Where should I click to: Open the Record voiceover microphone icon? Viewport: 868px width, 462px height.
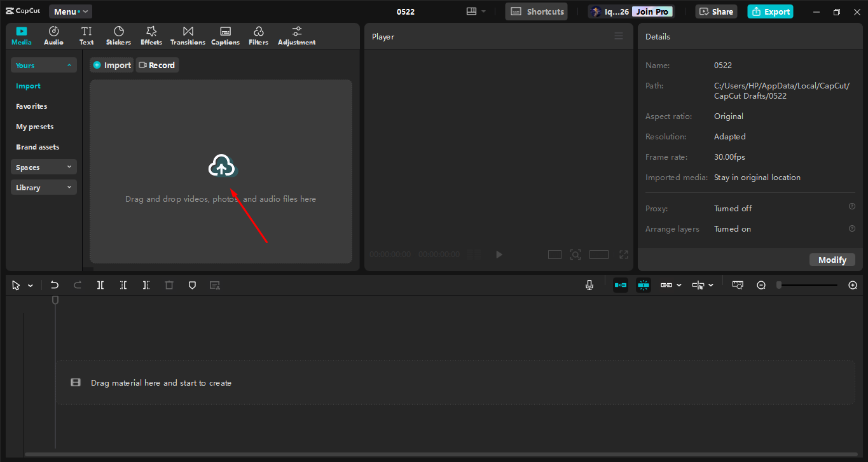[589, 284]
